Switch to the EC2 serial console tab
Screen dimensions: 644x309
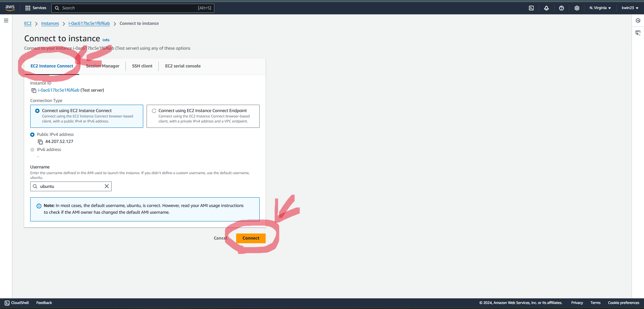[183, 66]
